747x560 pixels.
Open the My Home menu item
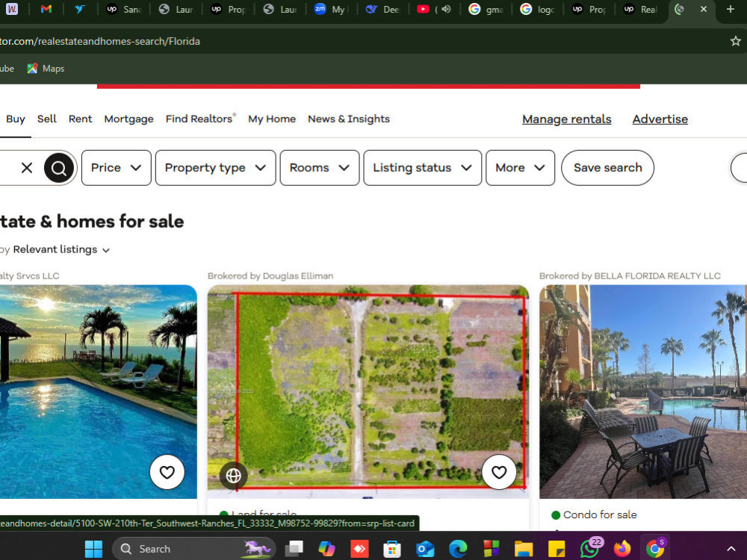(x=272, y=119)
